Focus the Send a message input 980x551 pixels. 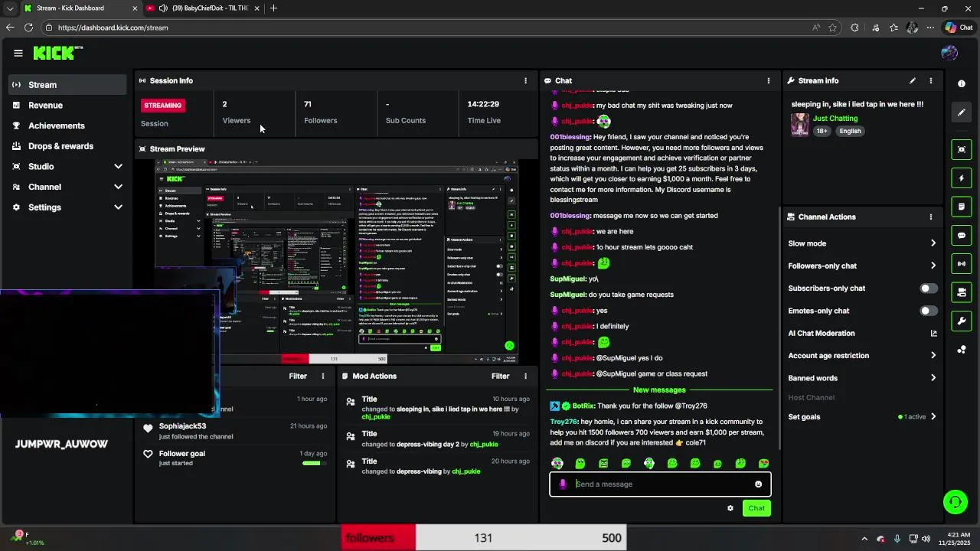(x=660, y=484)
